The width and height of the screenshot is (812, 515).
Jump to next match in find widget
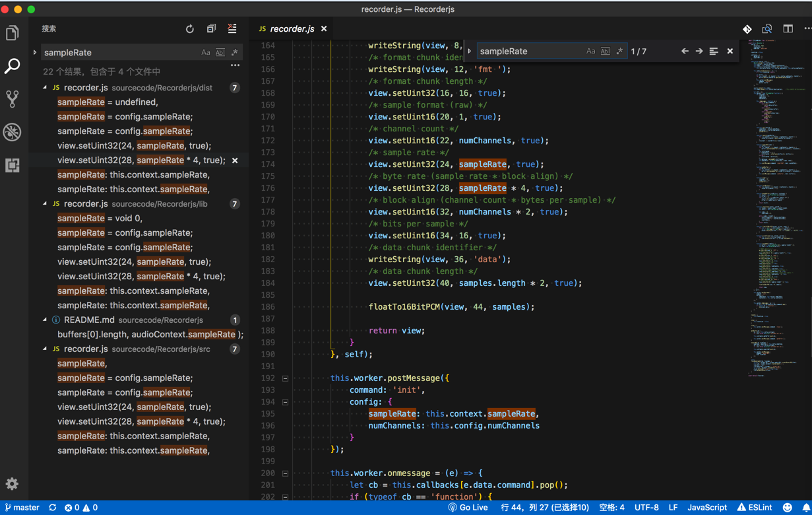(699, 51)
